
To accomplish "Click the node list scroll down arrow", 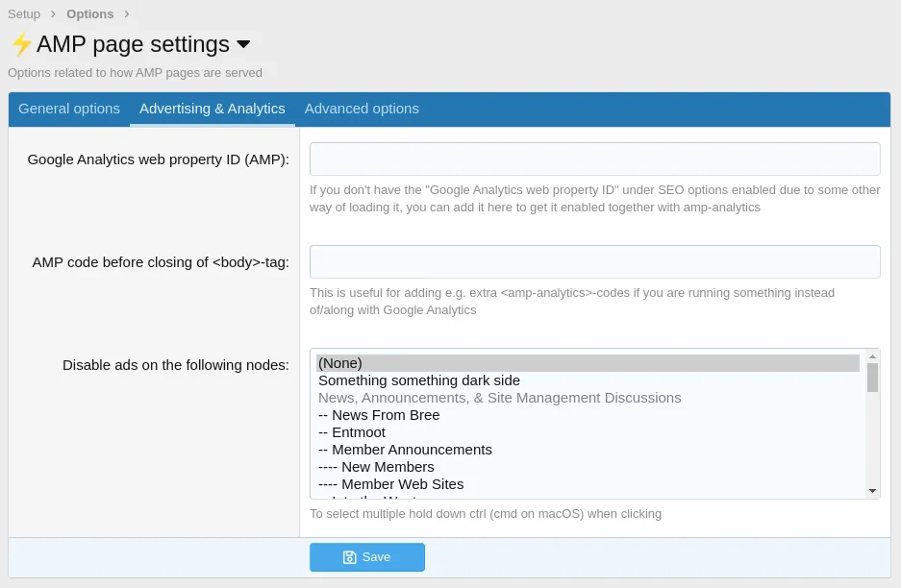I will (x=872, y=491).
